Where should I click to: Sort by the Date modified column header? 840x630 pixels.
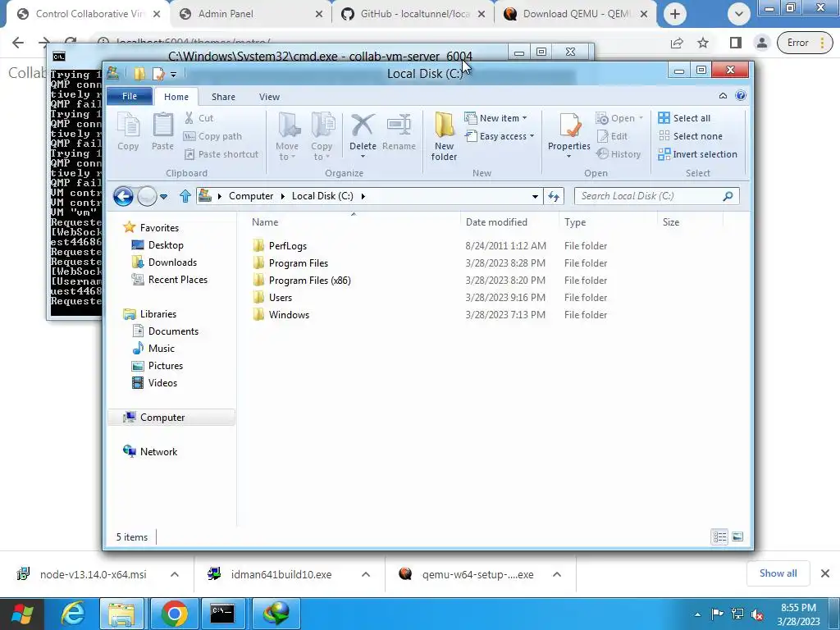[496, 222]
